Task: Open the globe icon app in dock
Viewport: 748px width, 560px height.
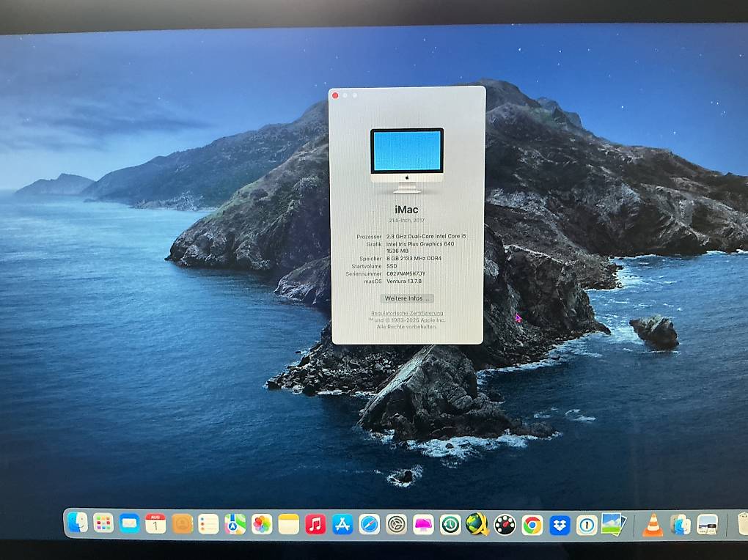Action: coord(477,525)
